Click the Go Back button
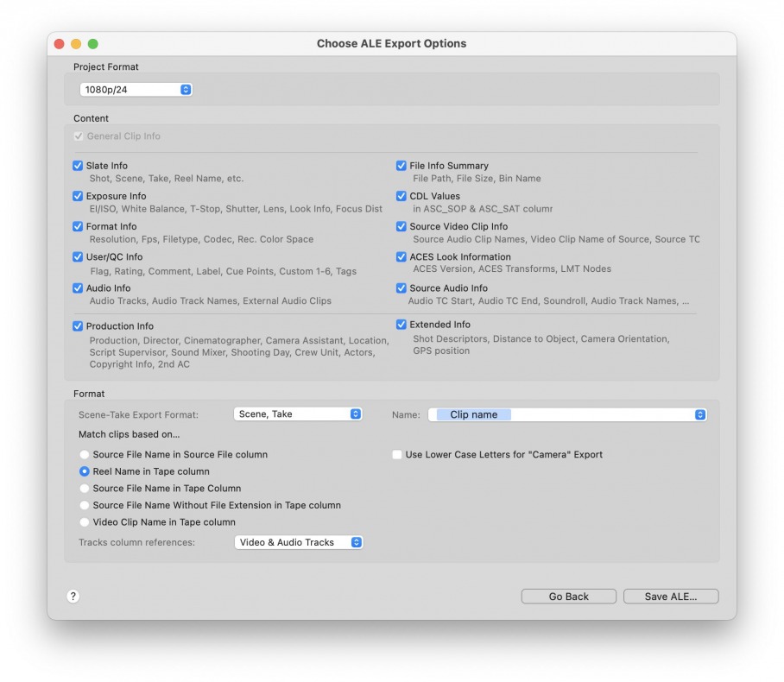Screen dimensions: 784x682 (x=568, y=597)
